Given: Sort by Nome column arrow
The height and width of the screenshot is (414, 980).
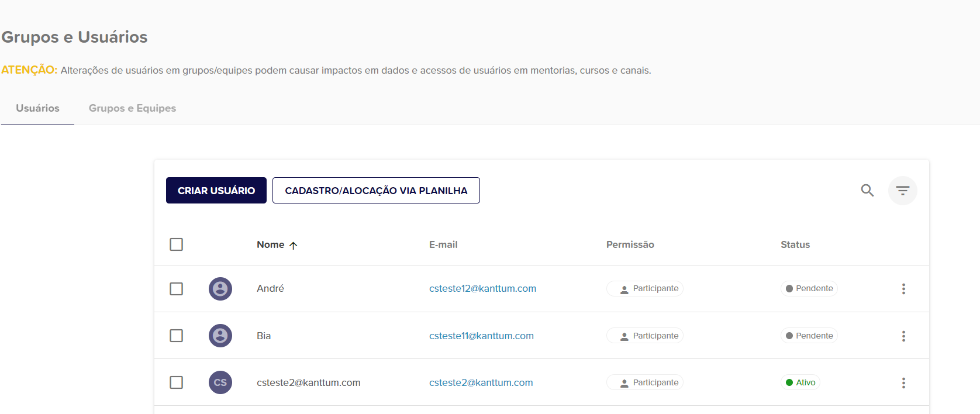Looking at the screenshot, I should tap(294, 246).
